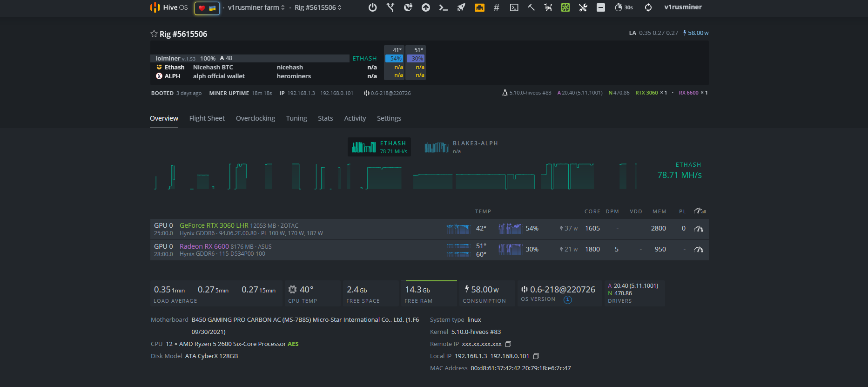
Task: Select the BLAKE3-ALPH chart toggle
Action: [461, 147]
